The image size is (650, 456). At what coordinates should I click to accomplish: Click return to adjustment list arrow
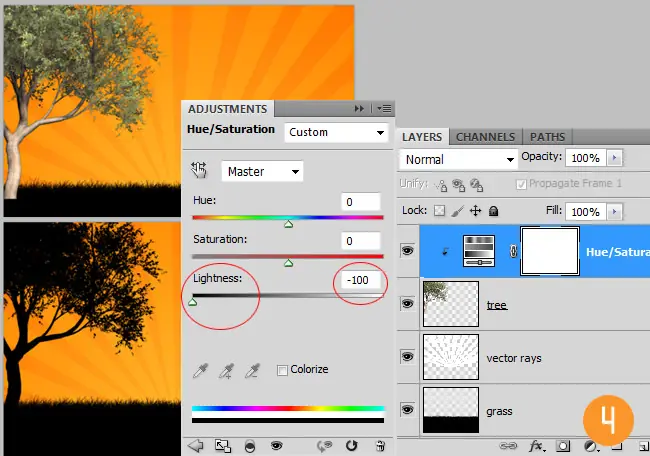tap(196, 446)
